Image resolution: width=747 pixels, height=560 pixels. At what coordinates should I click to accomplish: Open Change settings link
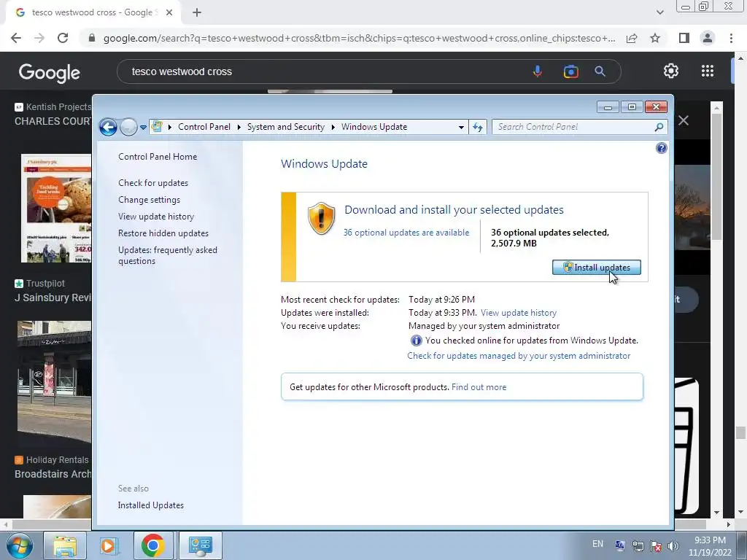click(x=149, y=200)
